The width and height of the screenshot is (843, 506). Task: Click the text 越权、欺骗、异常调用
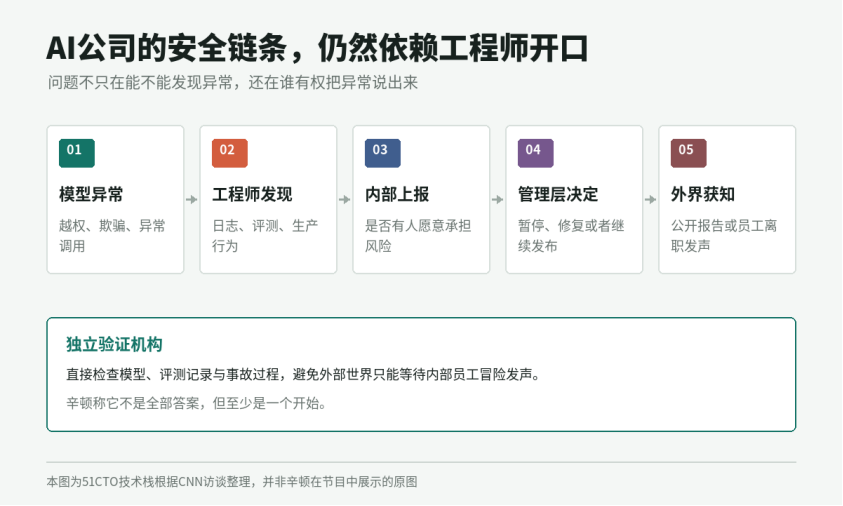coord(112,236)
